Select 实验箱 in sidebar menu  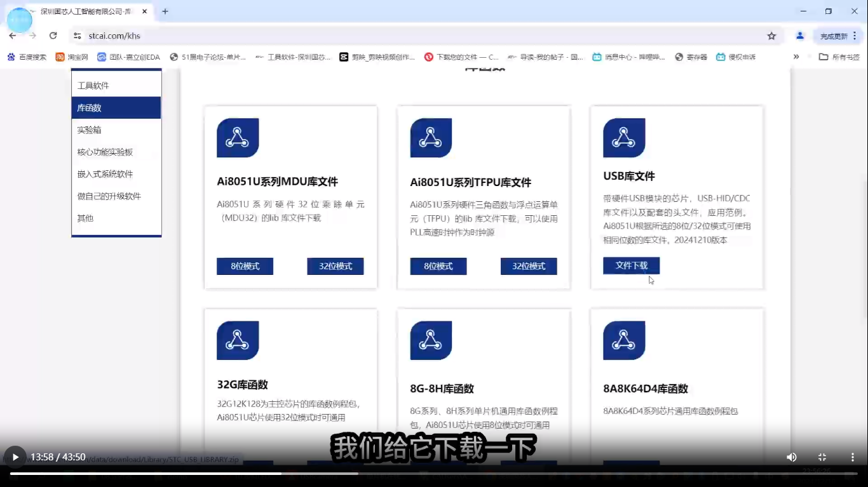coord(116,130)
